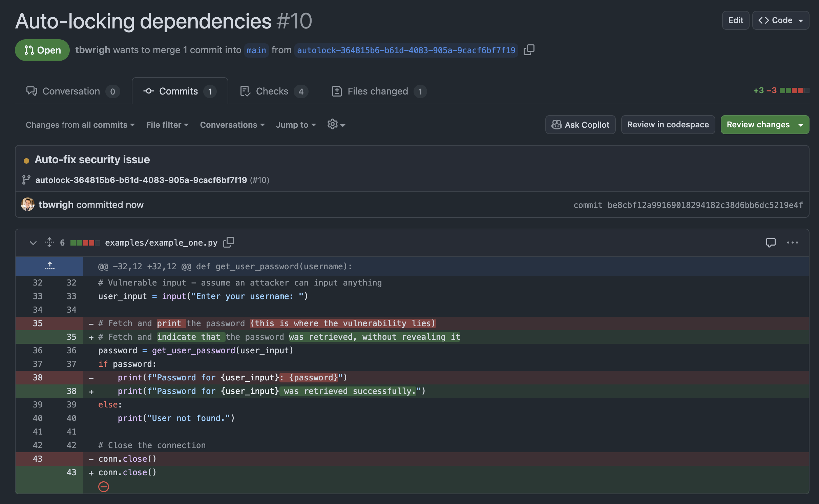Open diff settings gear menu
Viewport: 819px width, 504px height.
(336, 125)
